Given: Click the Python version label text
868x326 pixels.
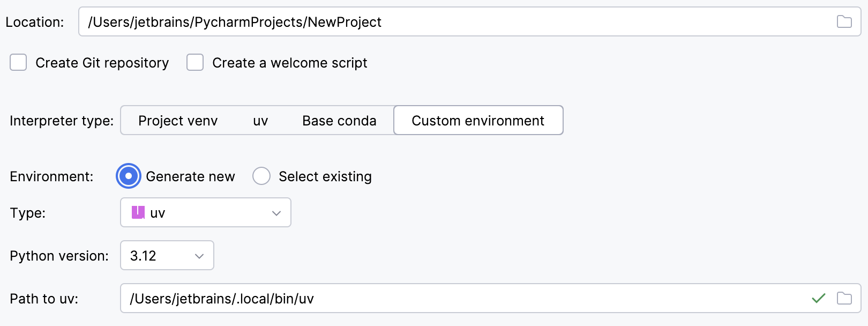Looking at the screenshot, I should click(59, 256).
